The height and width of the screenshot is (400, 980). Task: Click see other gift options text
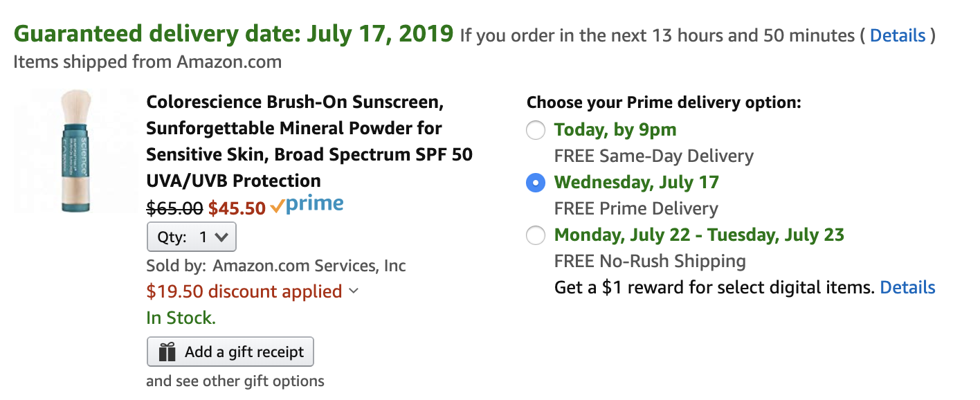click(x=235, y=381)
